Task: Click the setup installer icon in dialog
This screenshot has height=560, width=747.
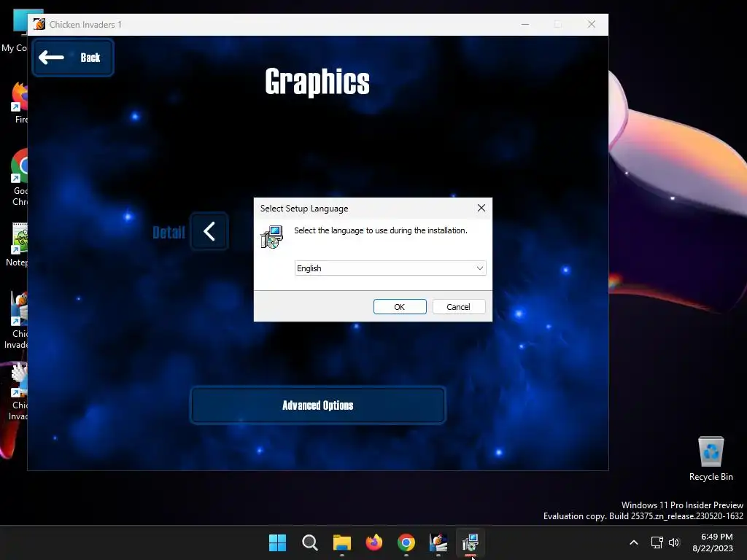Action: click(x=272, y=237)
